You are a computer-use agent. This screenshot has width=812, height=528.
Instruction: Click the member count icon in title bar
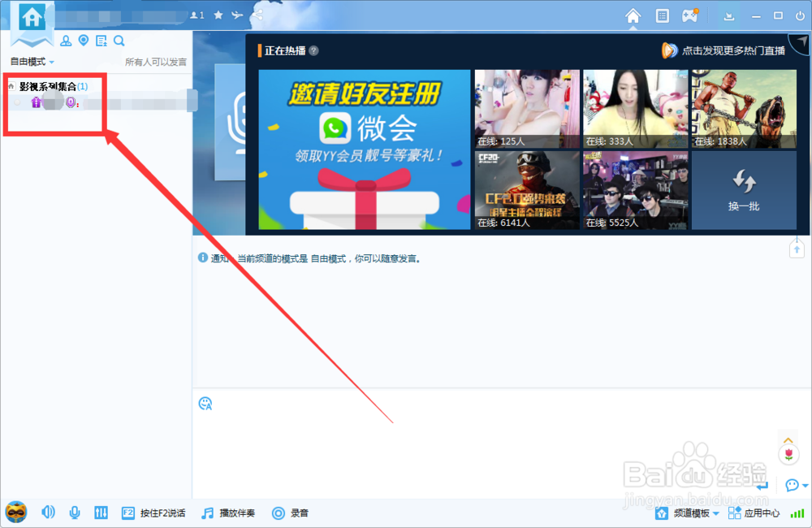pos(197,15)
